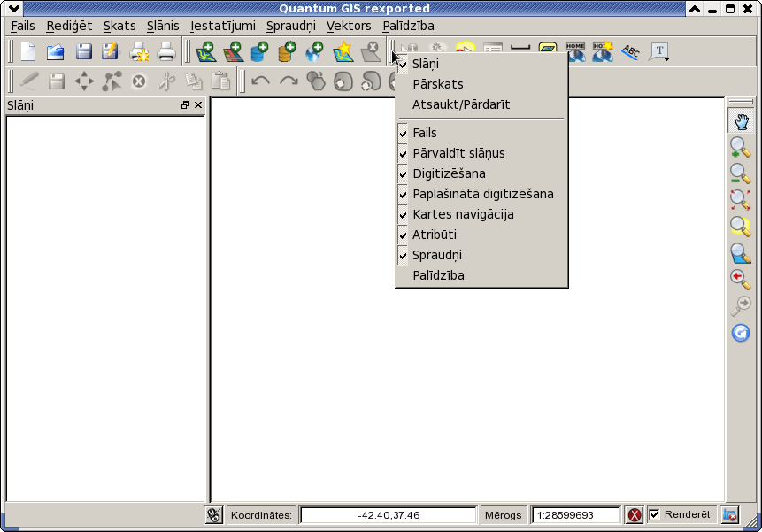The image size is (762, 532).
Task: Open the Slānis menu
Action: [x=163, y=26]
